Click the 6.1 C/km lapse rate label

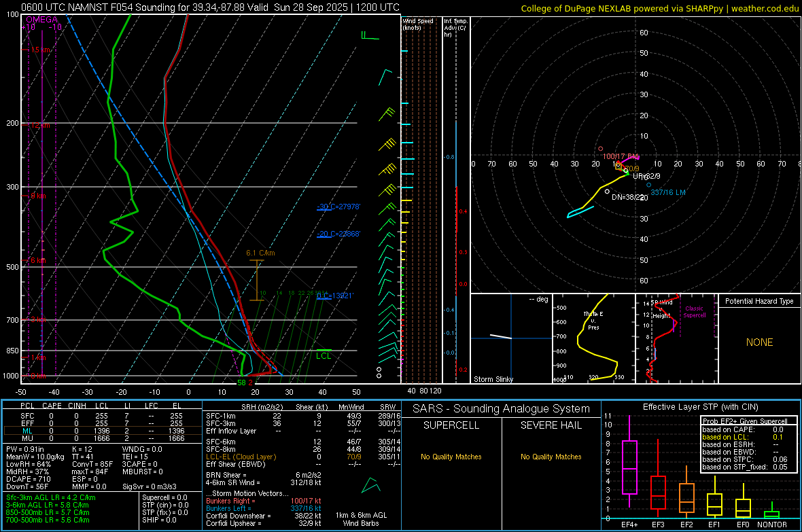pyautogui.click(x=260, y=253)
